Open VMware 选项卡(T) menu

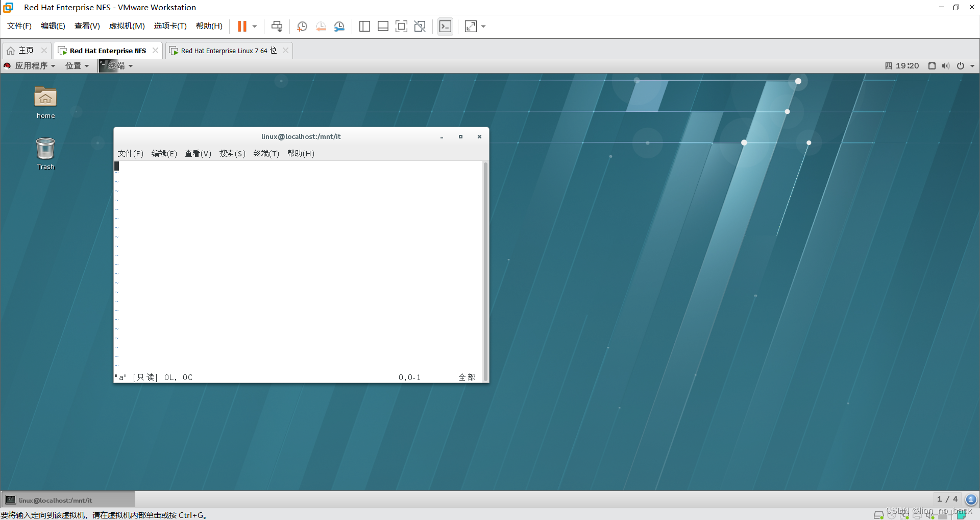click(170, 26)
